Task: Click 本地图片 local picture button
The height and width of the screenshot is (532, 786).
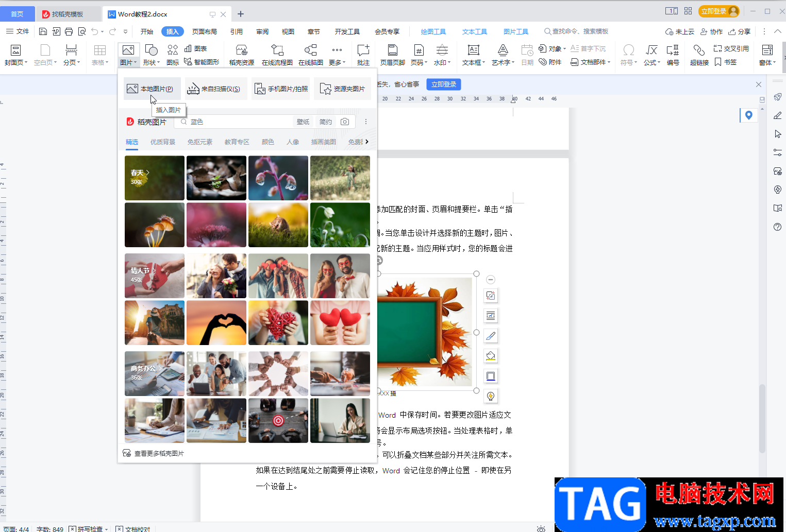Action: pos(152,89)
